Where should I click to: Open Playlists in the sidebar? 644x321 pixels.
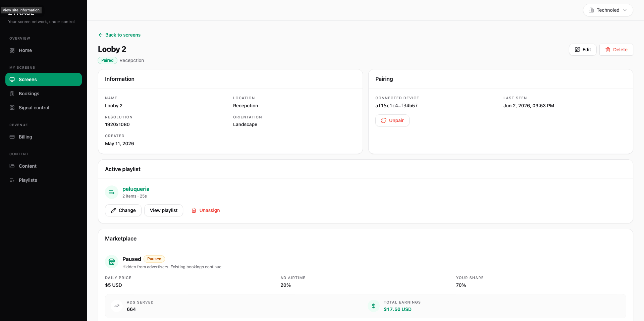coord(44,180)
